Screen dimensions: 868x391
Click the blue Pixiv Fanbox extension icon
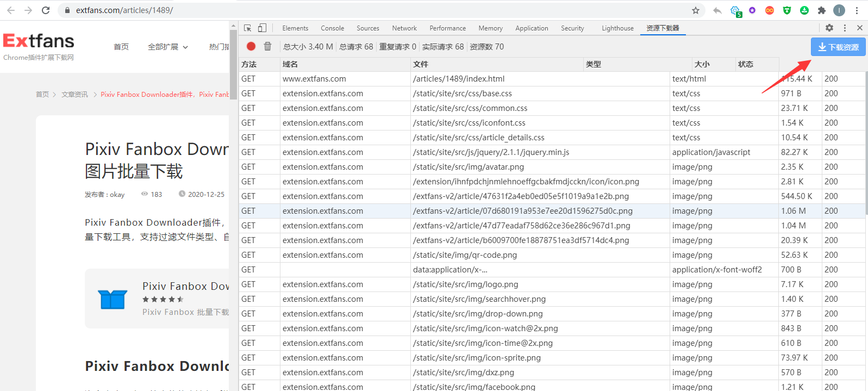[x=113, y=299]
